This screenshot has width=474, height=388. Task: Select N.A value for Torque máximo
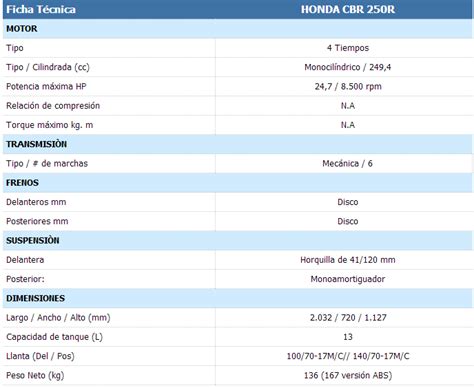click(x=348, y=125)
